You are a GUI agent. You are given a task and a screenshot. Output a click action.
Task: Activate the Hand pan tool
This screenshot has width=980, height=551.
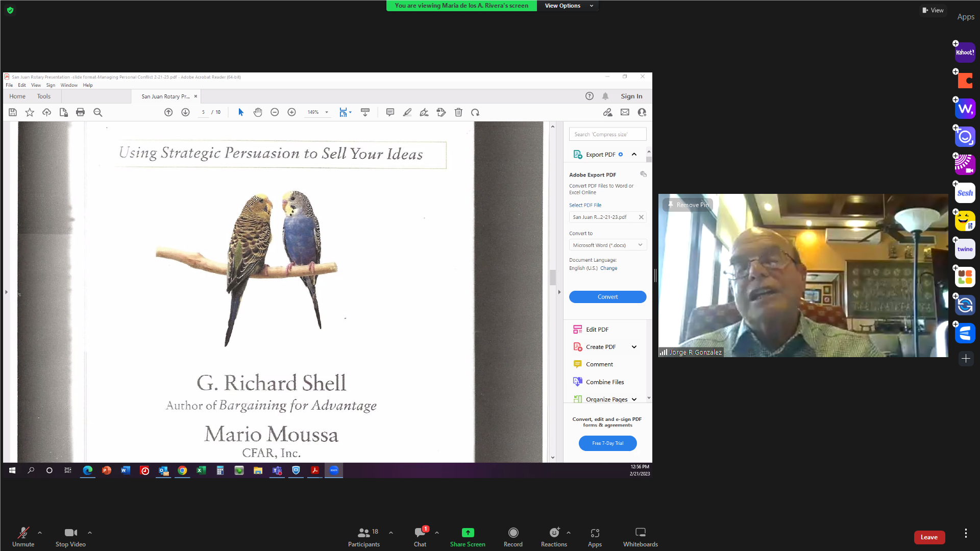(x=258, y=112)
